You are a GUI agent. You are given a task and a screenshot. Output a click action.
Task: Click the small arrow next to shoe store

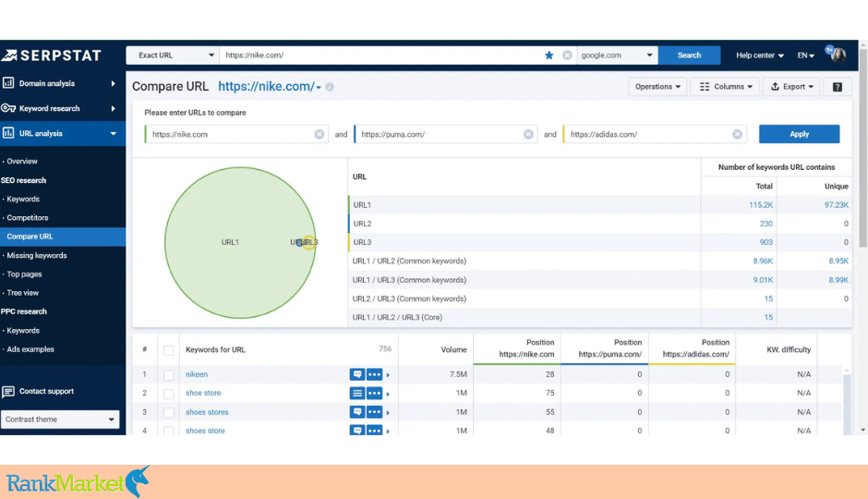coord(388,394)
